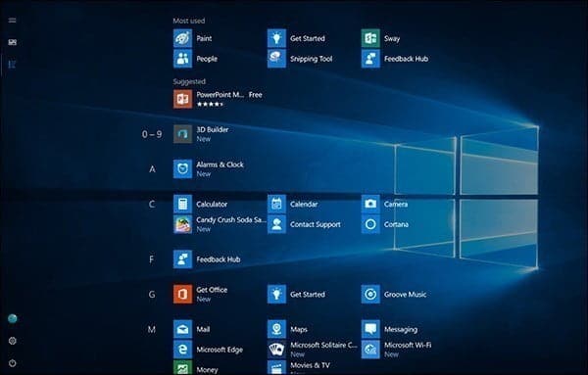
Task: Open the Paint app icon
Action: pos(182,38)
